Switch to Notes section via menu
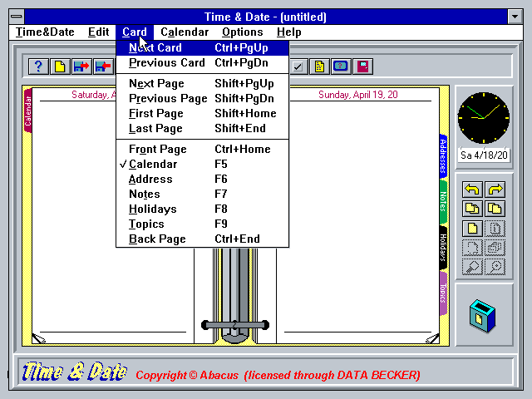The height and width of the screenshot is (399, 532). (x=202, y=194)
